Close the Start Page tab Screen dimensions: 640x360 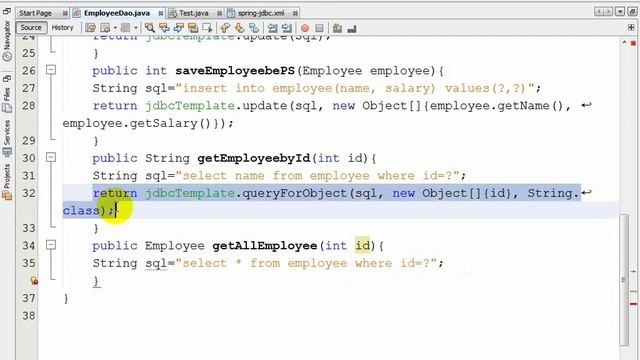coord(65,13)
